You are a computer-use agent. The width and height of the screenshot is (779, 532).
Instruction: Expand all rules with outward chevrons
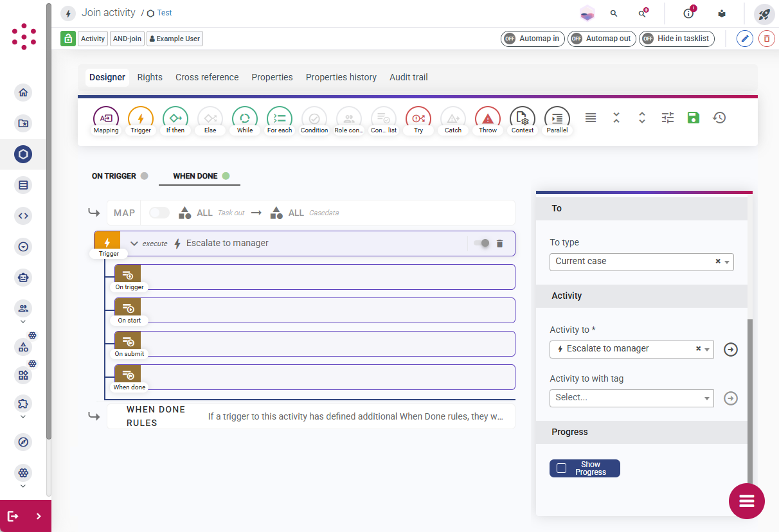tap(642, 118)
